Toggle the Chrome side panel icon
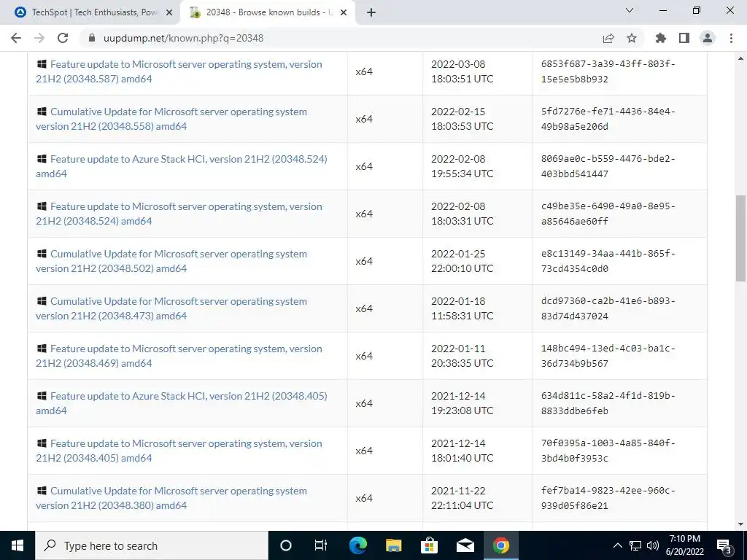This screenshot has width=747, height=560. click(x=684, y=38)
